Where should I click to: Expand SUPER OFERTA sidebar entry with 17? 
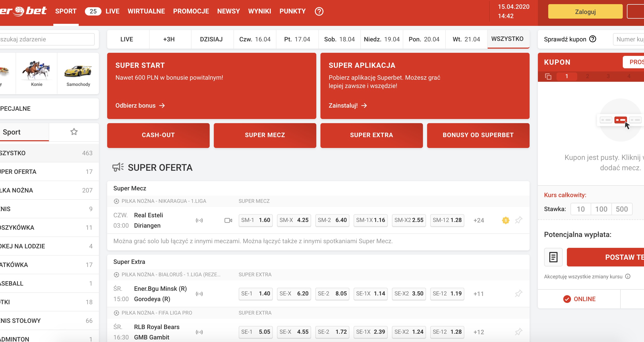pyautogui.click(x=49, y=172)
